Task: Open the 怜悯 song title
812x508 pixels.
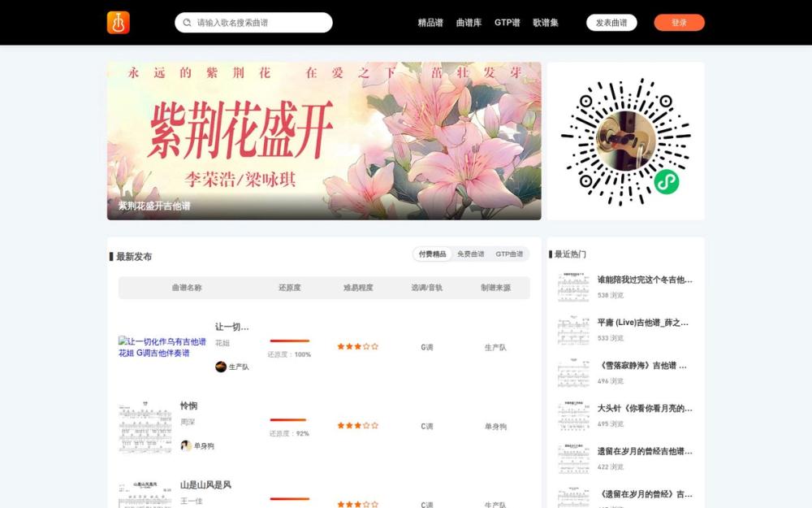Action: (188, 406)
